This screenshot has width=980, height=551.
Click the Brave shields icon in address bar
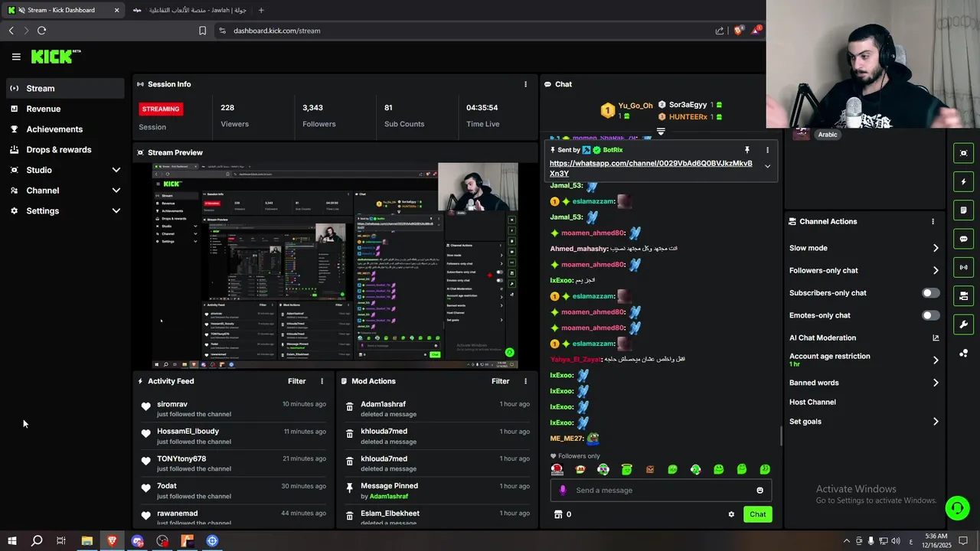tap(739, 31)
